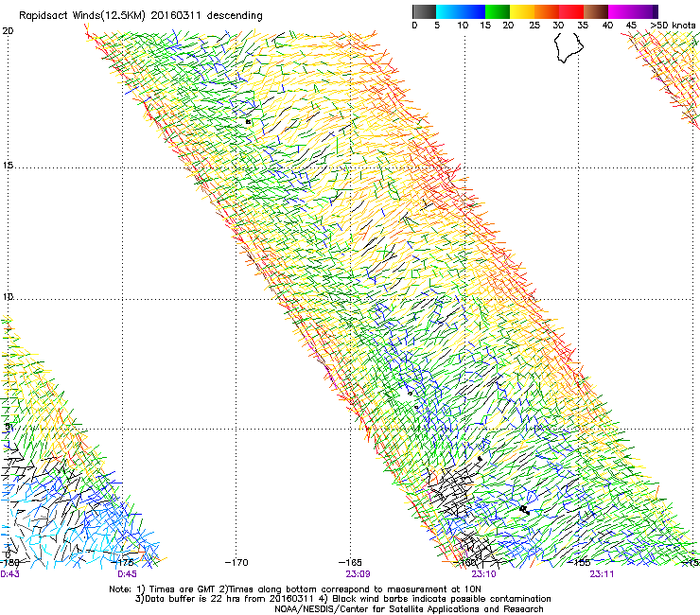Image resolution: width=700 pixels, height=615 pixels.
Task: Click the 23:09 time label
Action: coord(358,574)
